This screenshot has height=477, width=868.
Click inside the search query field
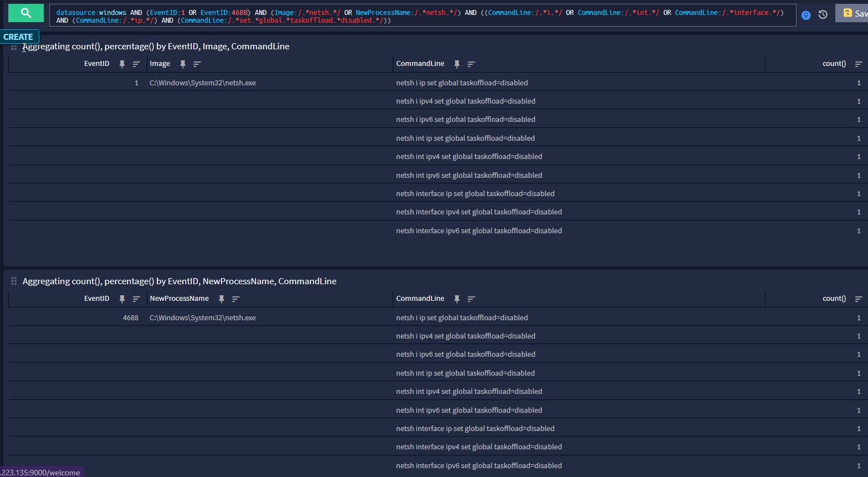tap(421, 16)
